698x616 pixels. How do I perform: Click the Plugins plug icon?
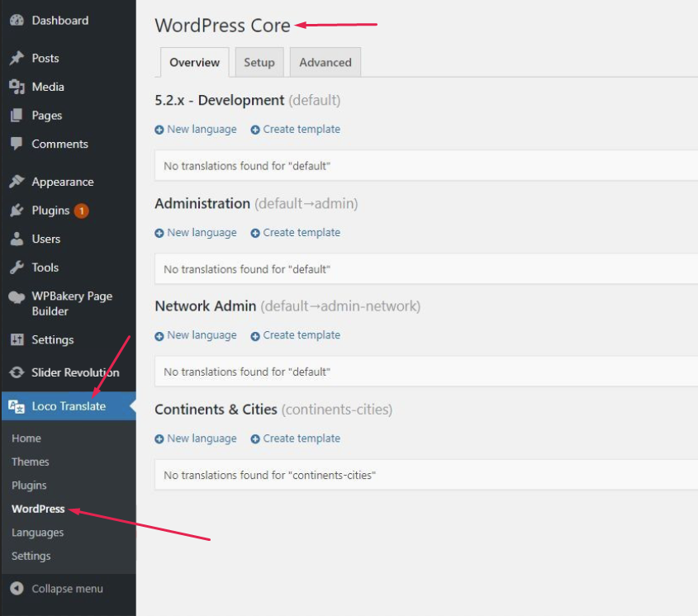click(17, 210)
